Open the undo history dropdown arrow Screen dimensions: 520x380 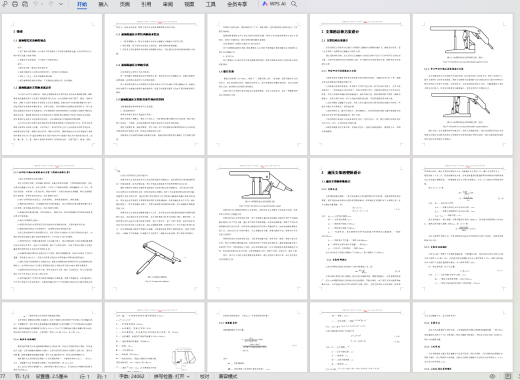tap(41, 4)
